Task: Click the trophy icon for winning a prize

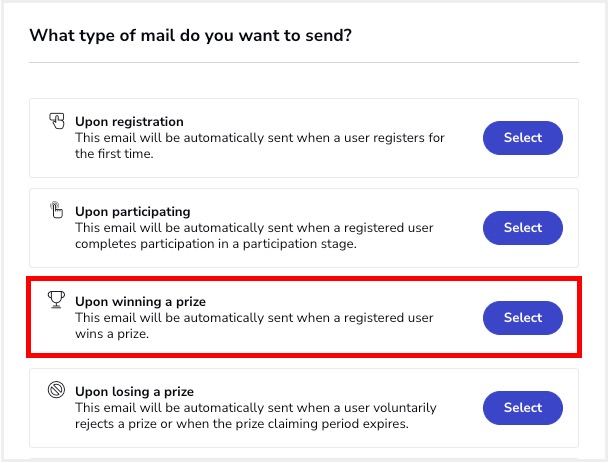Action: click(x=57, y=299)
